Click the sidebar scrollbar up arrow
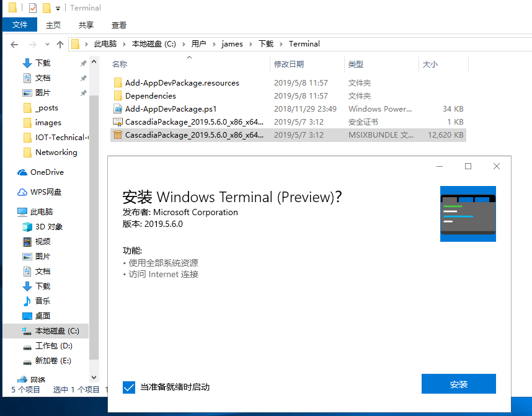 (94, 62)
